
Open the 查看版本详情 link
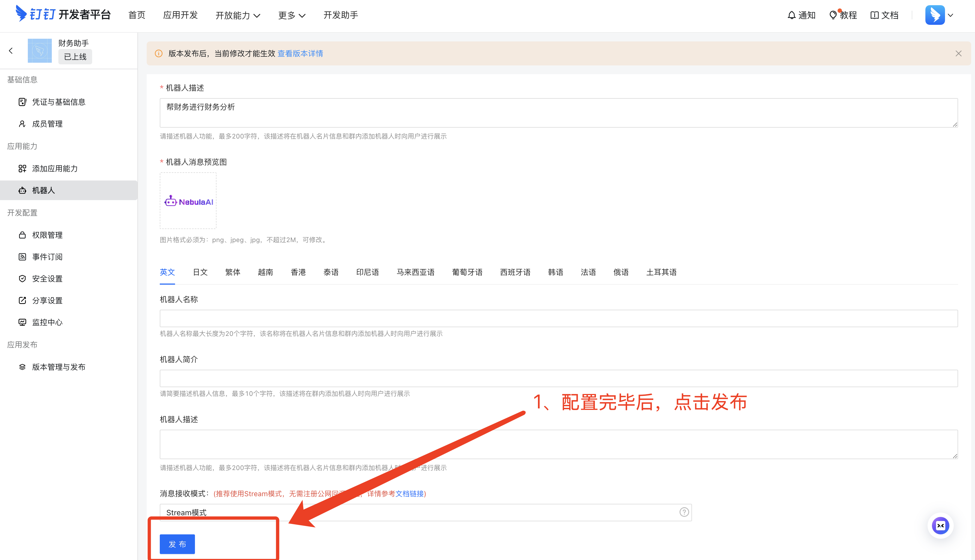coord(300,53)
